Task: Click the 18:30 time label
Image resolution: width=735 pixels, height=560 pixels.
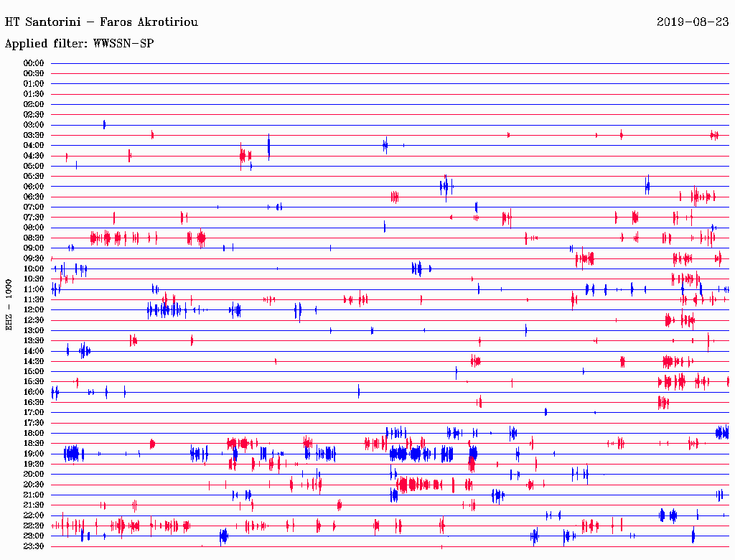Action: (x=34, y=444)
